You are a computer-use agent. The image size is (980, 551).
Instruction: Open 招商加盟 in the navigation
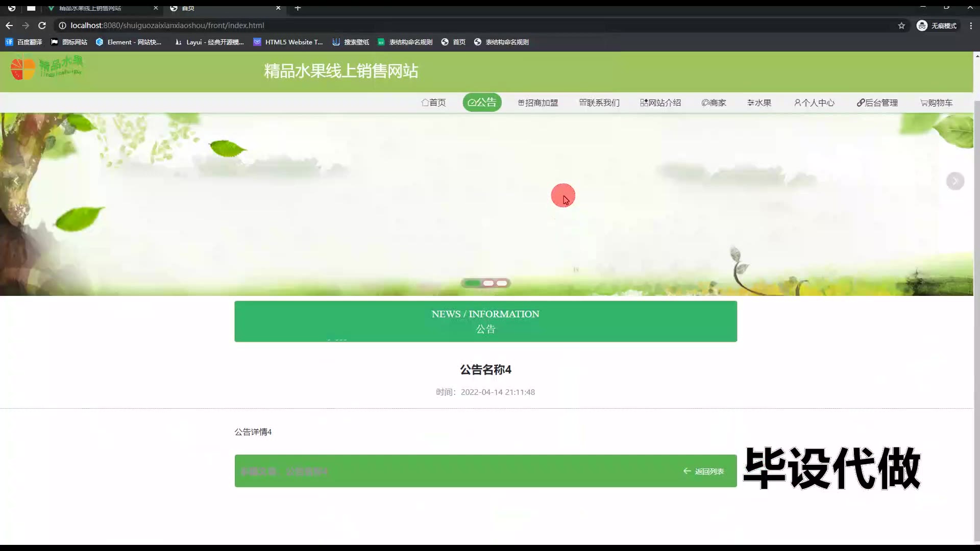click(x=538, y=103)
